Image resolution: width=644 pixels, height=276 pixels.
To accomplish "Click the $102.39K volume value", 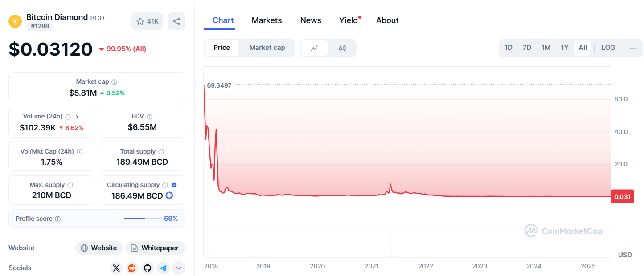I will click(38, 128).
